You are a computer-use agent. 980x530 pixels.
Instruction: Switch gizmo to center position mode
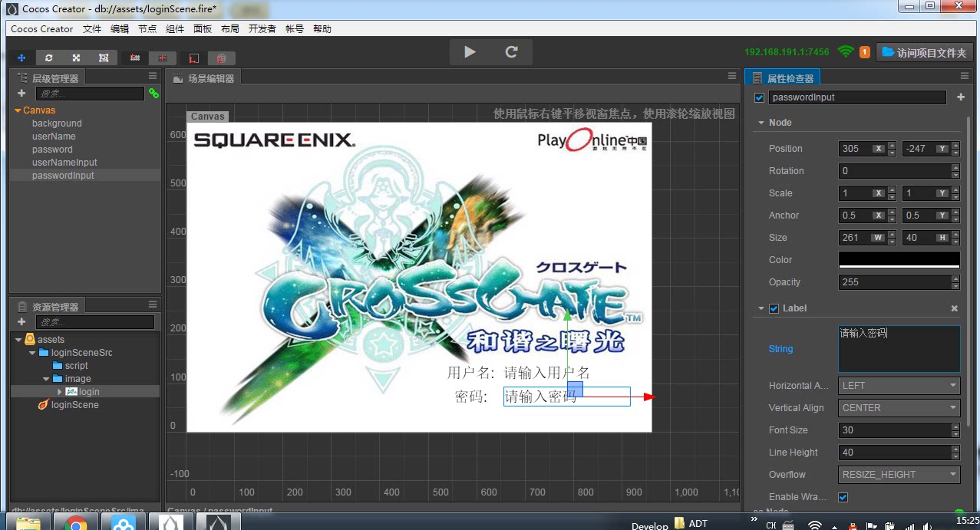(x=163, y=58)
